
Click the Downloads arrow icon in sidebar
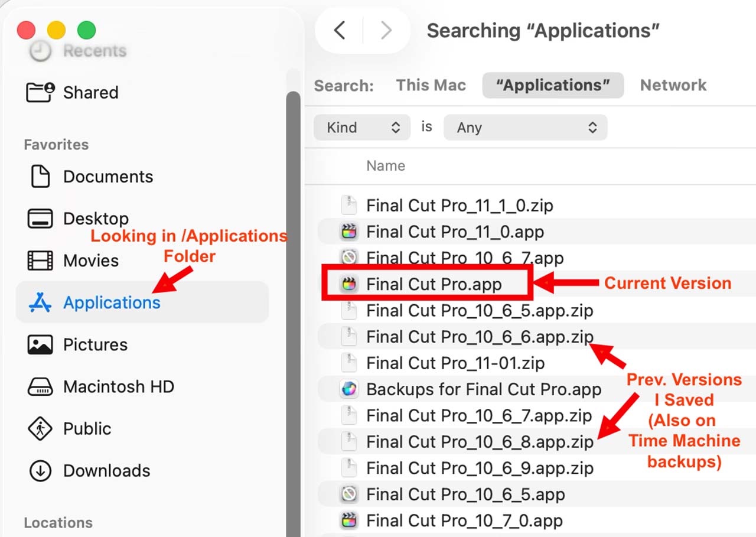(40, 471)
